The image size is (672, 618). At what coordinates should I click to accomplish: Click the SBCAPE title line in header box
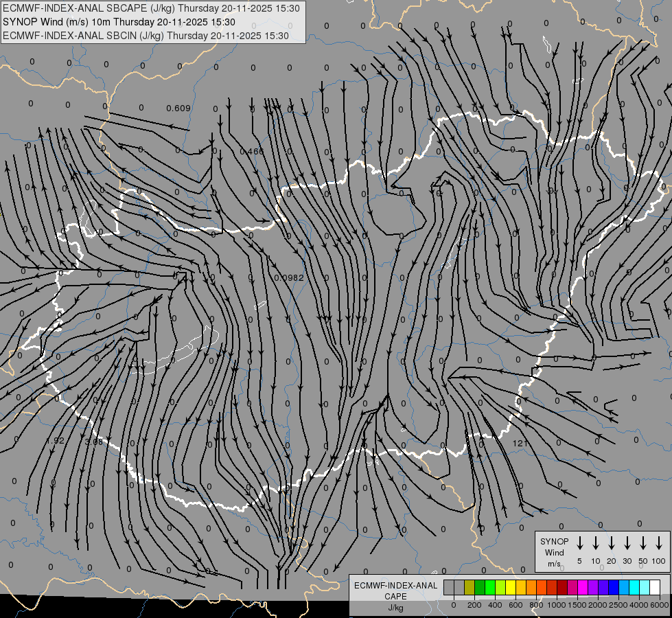(151, 8)
